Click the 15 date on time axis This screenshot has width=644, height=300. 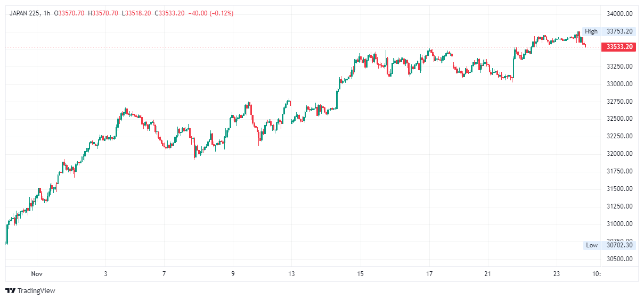coord(361,274)
